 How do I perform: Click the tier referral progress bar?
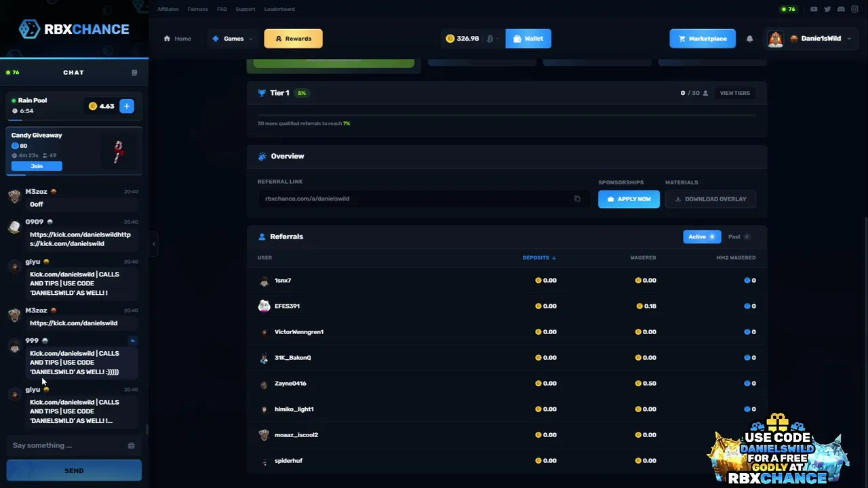point(507,115)
